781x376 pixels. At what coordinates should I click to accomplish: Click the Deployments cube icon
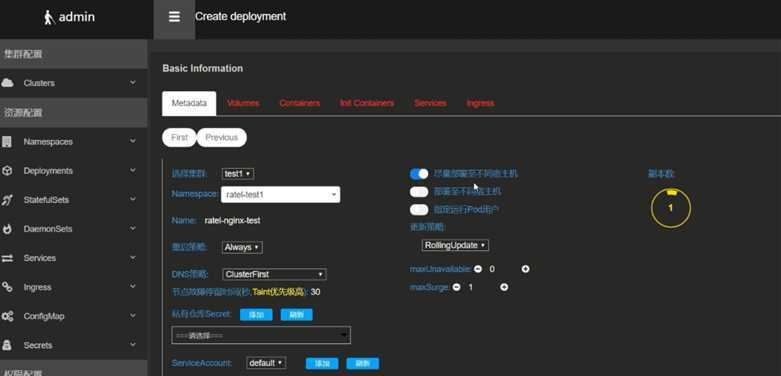(x=7, y=171)
